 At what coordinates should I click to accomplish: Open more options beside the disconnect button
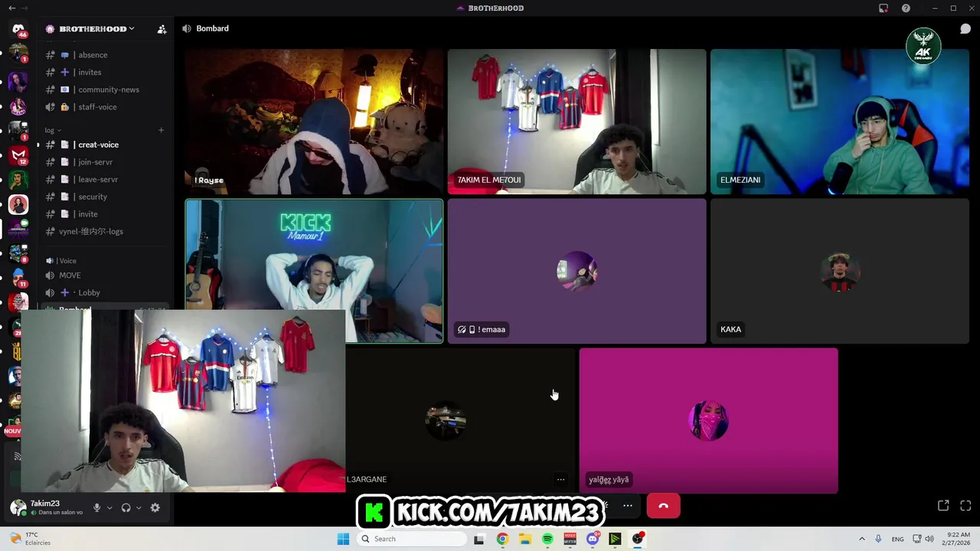628,506
